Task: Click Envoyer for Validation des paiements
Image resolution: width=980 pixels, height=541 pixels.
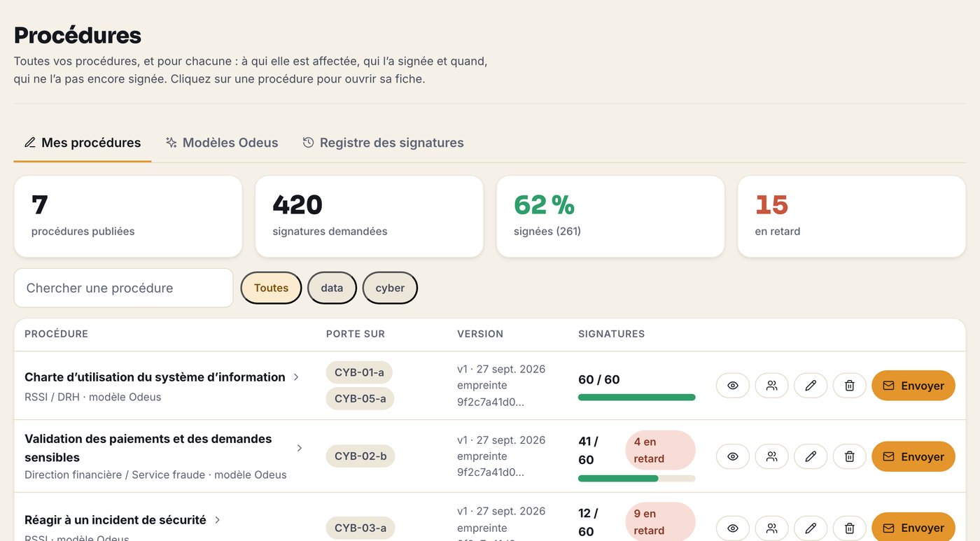Action: [913, 456]
